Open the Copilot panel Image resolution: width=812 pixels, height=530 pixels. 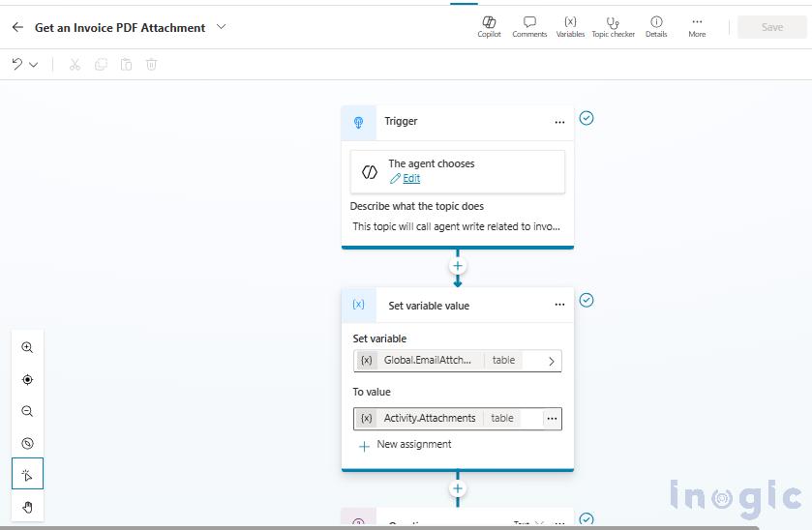pos(489,27)
